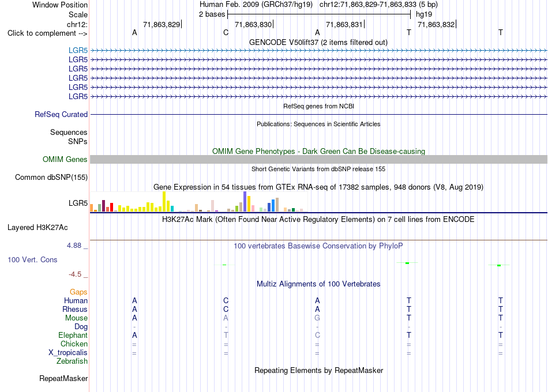Click the G base in the Mouse row
This screenshot has width=548, height=392.
(317, 318)
